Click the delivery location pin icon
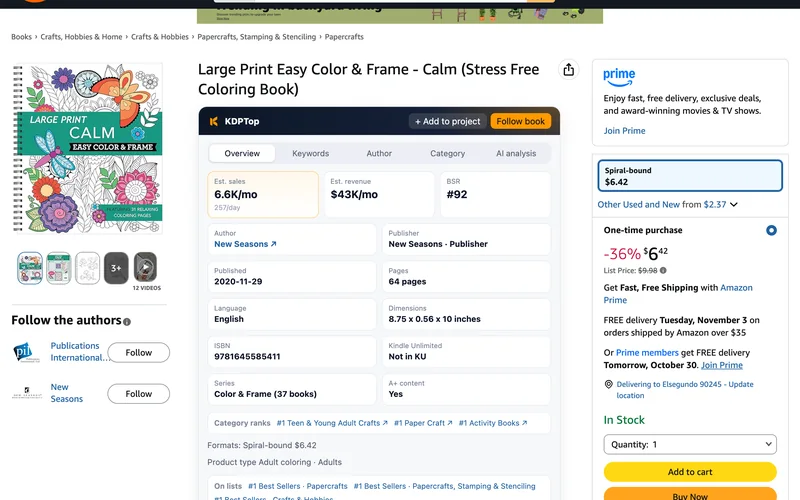Image resolution: width=800 pixels, height=500 pixels. click(x=608, y=384)
